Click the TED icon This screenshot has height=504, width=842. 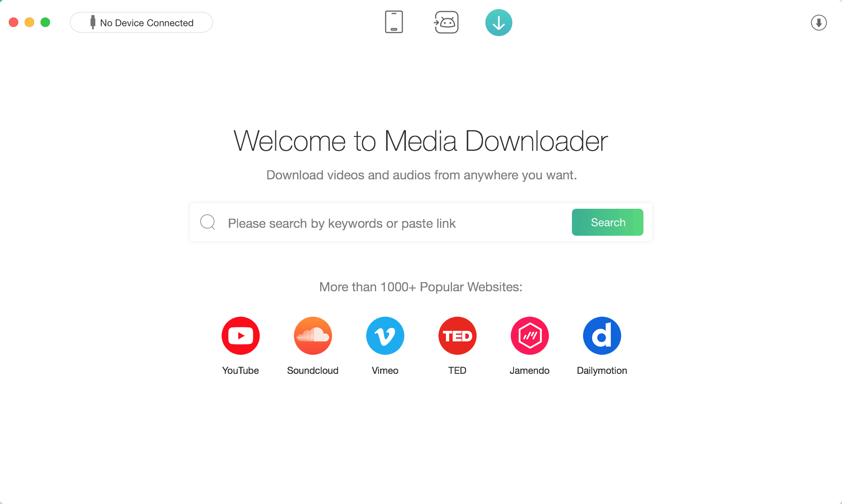click(x=457, y=336)
